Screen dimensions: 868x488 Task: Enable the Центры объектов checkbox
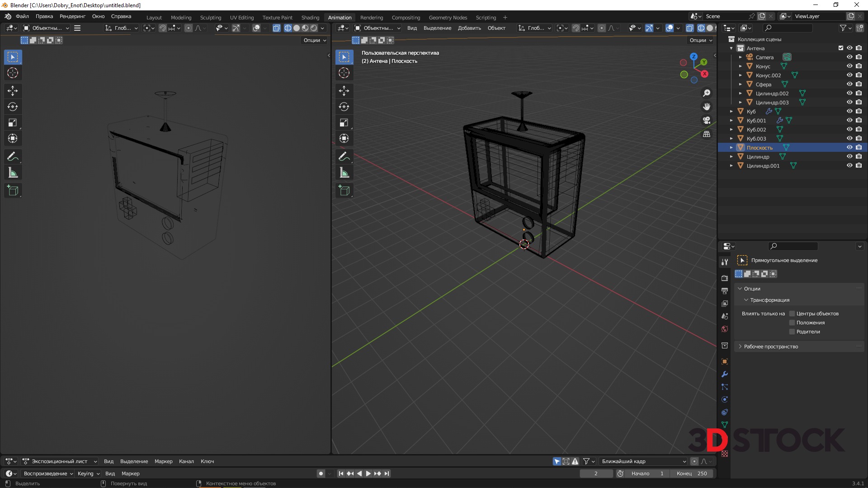tap(792, 314)
